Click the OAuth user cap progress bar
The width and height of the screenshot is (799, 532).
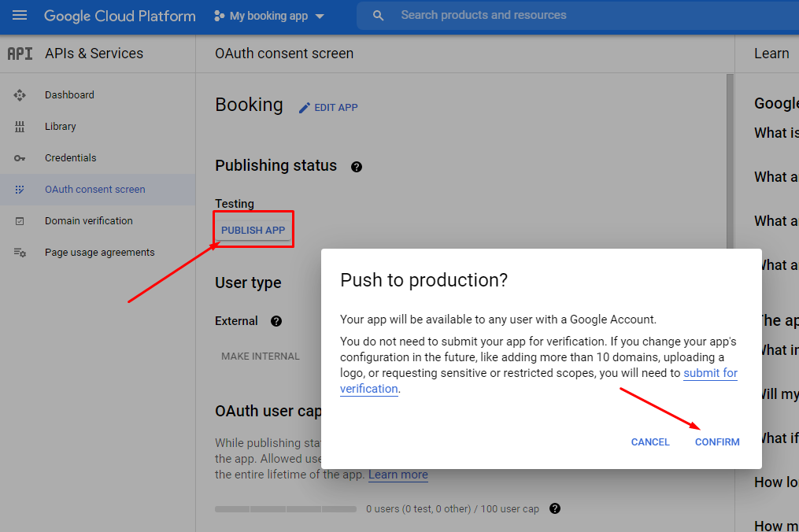(x=285, y=509)
